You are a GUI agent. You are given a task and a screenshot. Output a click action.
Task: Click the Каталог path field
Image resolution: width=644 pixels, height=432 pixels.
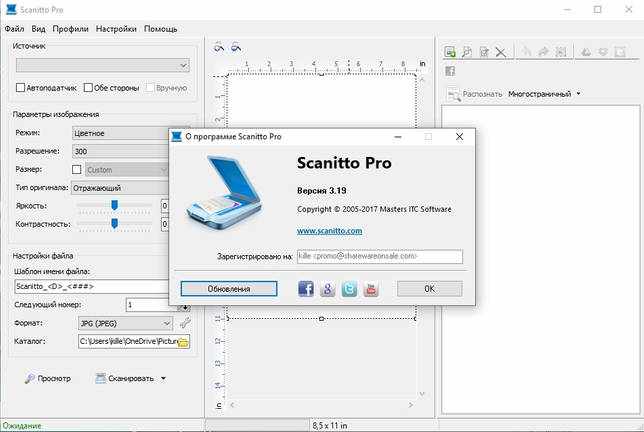128,341
